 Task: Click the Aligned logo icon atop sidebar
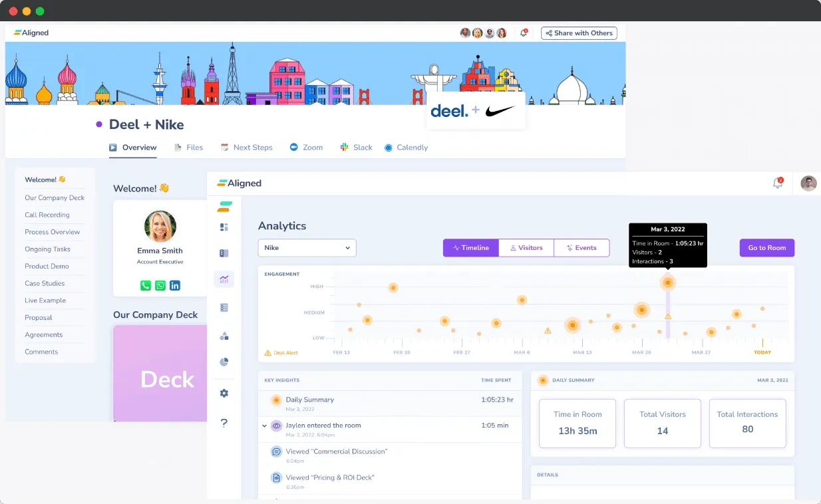coord(225,206)
